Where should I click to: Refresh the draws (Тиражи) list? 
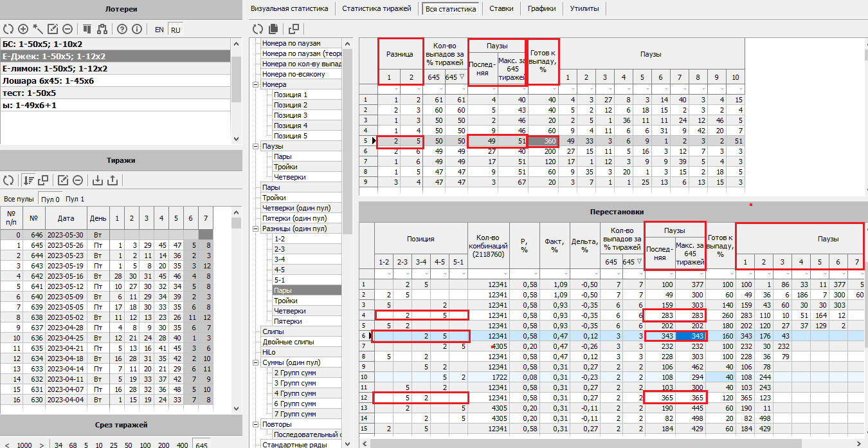[8, 180]
